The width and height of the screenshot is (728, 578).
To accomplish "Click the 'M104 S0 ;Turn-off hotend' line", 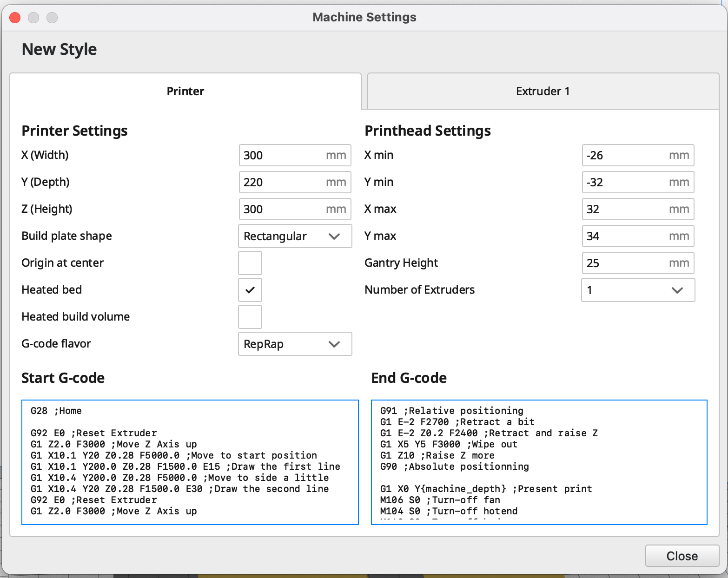I will 449,511.
